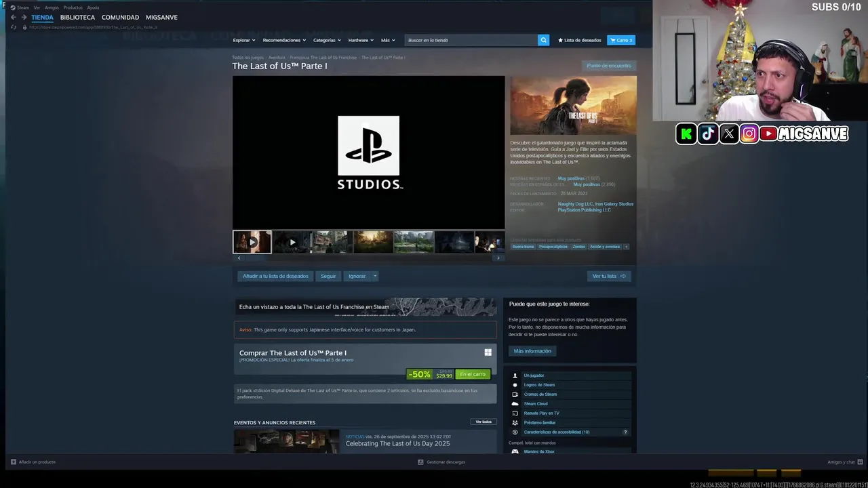Click the YouTube logo icon in the overlay
Image resolution: width=868 pixels, height=488 pixels.
tap(768, 134)
